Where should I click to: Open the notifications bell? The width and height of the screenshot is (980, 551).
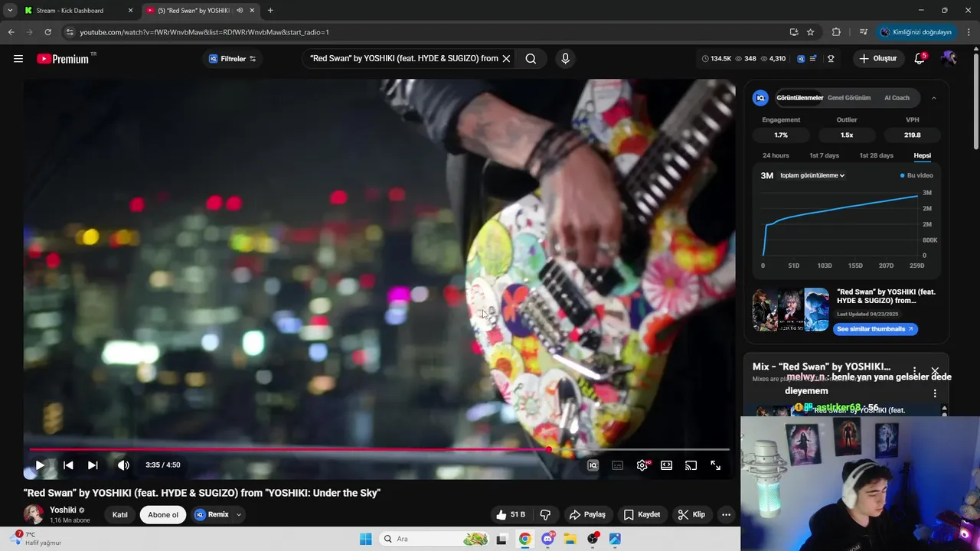[x=920, y=59]
